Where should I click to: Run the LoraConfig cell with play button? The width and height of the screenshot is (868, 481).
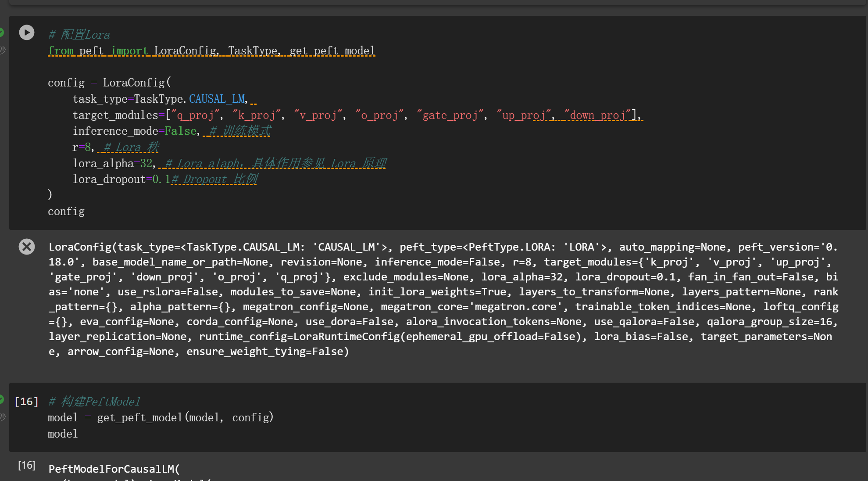27,32
